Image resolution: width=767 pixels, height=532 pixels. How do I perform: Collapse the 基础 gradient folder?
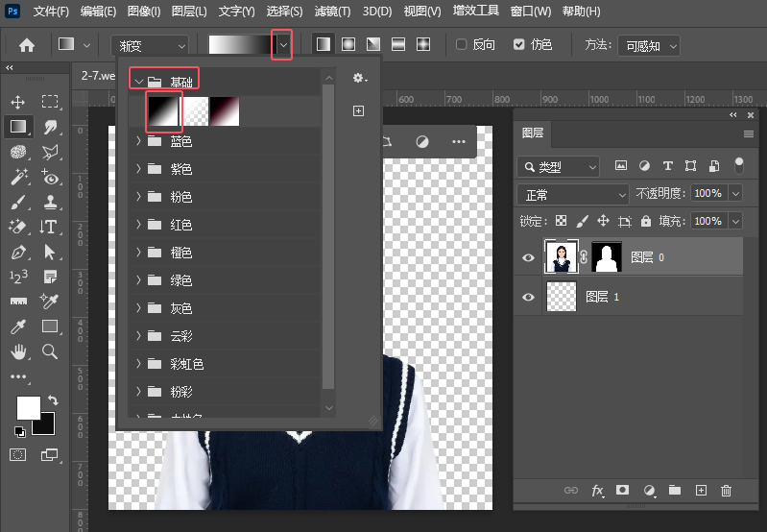coord(139,82)
